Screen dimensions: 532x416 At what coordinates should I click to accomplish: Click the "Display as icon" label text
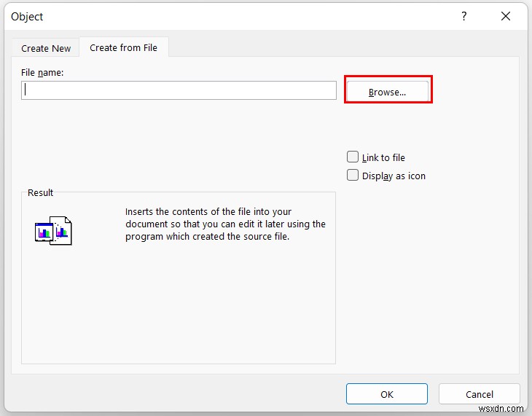tap(394, 176)
